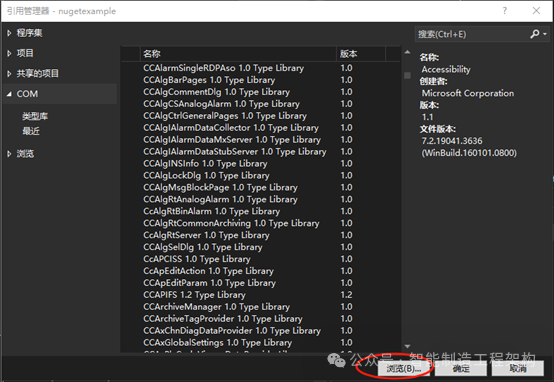
Task: Collapse the COM category
Action: (x=9, y=94)
